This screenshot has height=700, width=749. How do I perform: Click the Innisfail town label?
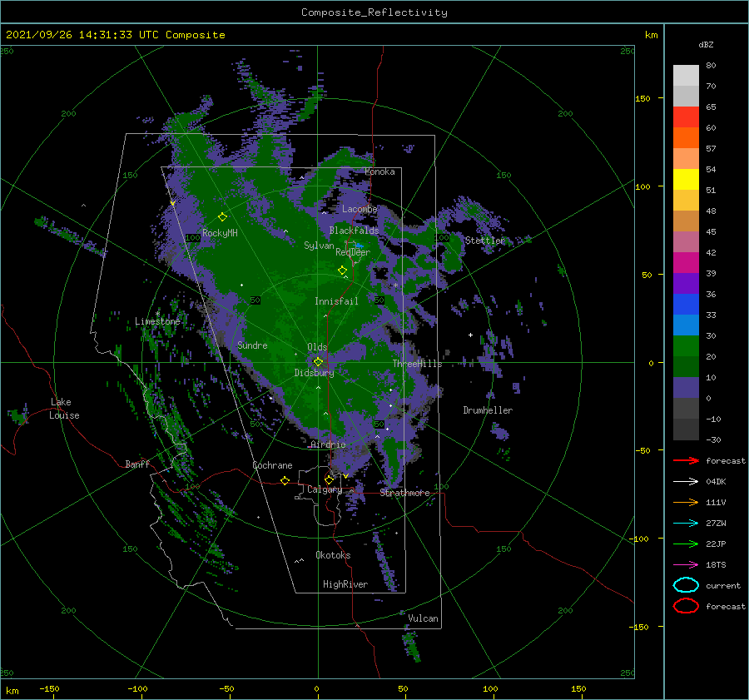click(x=336, y=301)
